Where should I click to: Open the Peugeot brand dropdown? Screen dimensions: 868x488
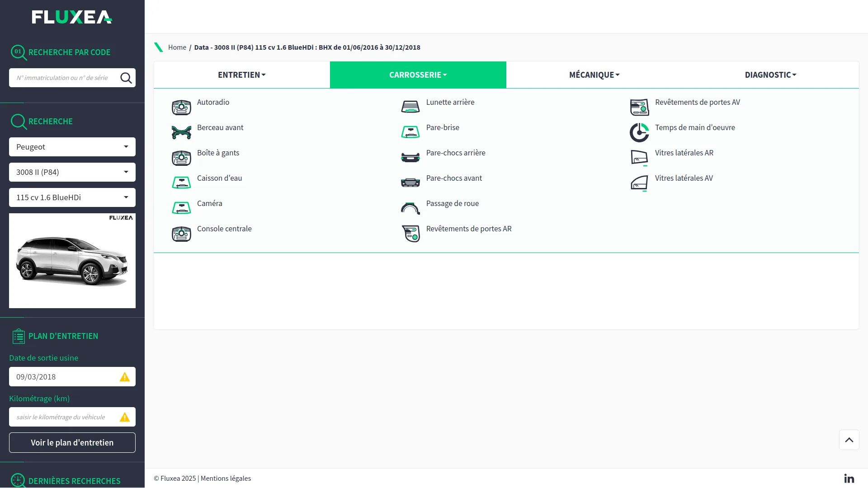pos(72,147)
